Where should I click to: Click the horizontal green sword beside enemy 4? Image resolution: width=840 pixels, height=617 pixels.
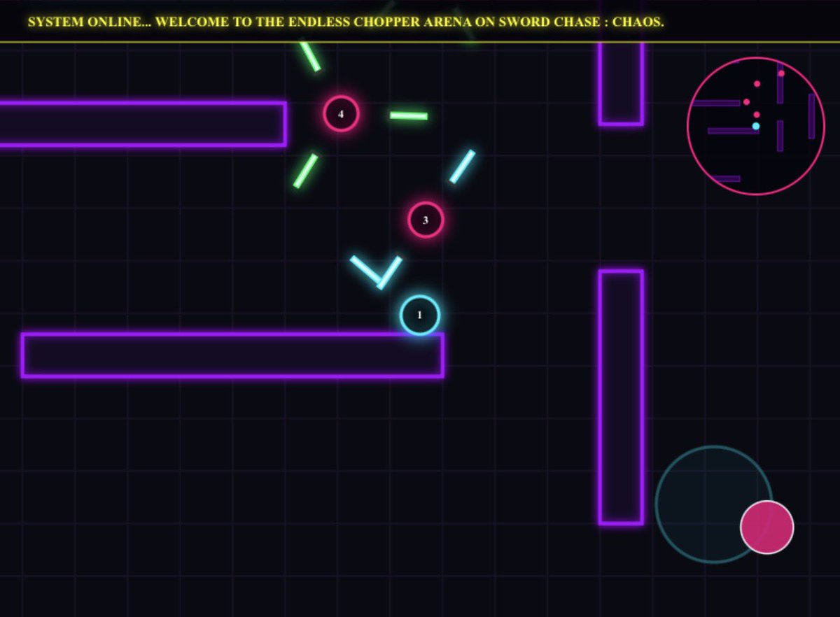pyautogui.click(x=409, y=115)
